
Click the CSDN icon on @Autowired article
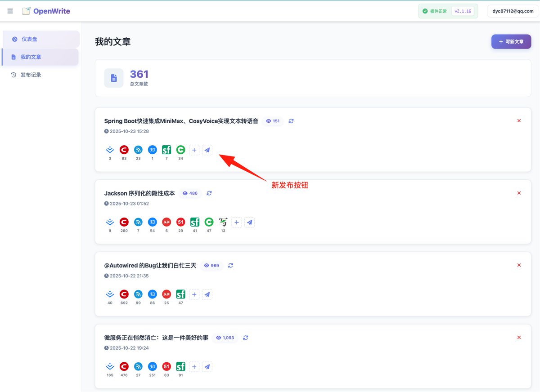(x=124, y=294)
